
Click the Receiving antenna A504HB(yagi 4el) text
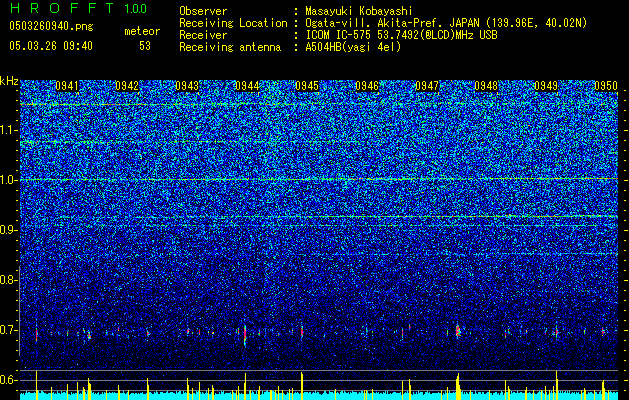[353, 47]
